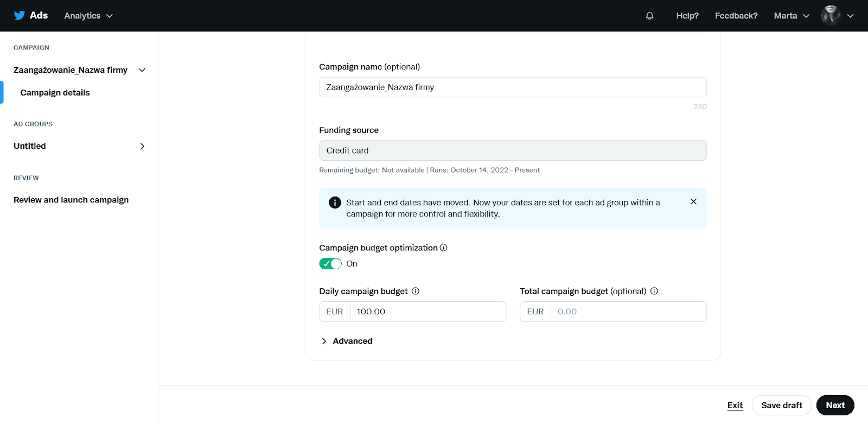Viewport: 868px width, 424px height.
Task: Click the profile avatar picture
Action: pyautogui.click(x=831, y=16)
